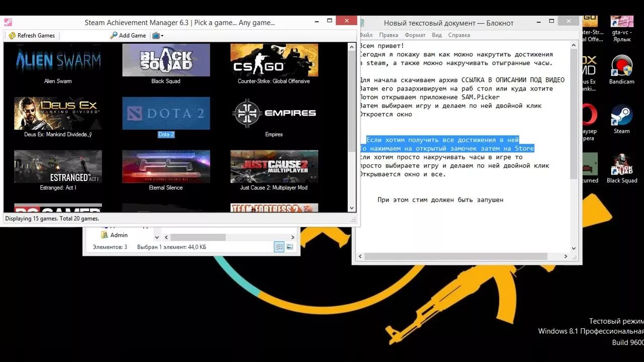This screenshot has width=644, height=362.
Task: Click Notepad horizontal scroll left arrow
Action: point(360,256)
